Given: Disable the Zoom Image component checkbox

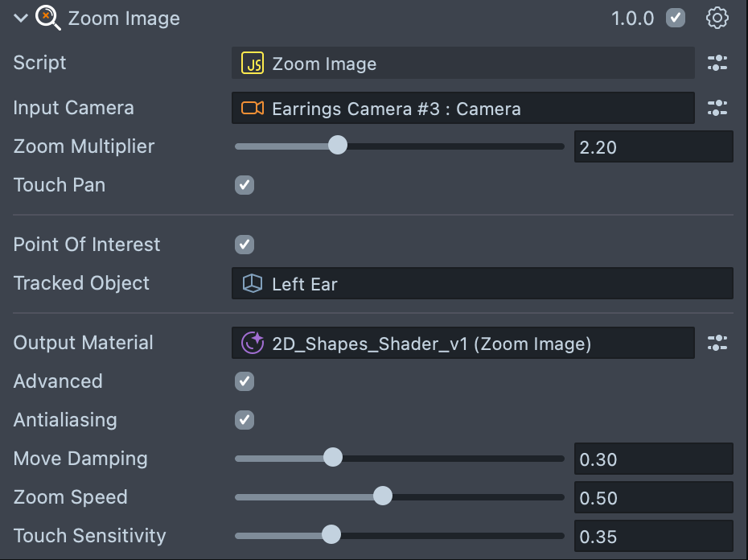Looking at the screenshot, I should click(x=676, y=18).
